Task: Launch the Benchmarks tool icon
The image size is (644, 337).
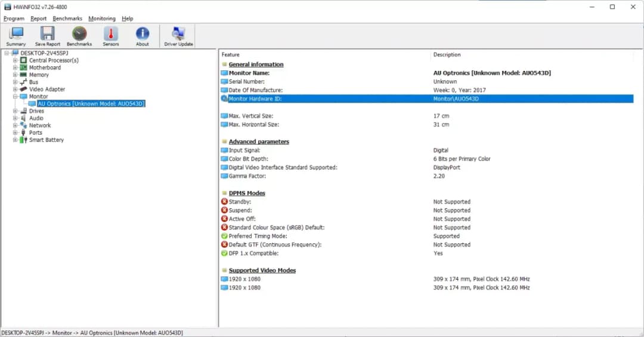Action: [x=79, y=36]
